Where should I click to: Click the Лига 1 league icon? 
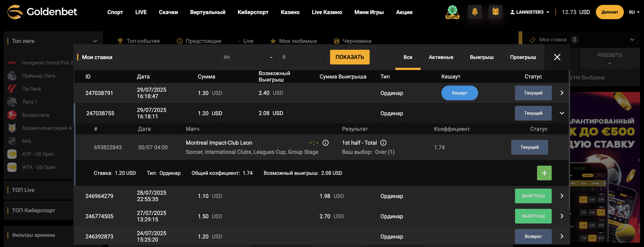tap(12, 102)
